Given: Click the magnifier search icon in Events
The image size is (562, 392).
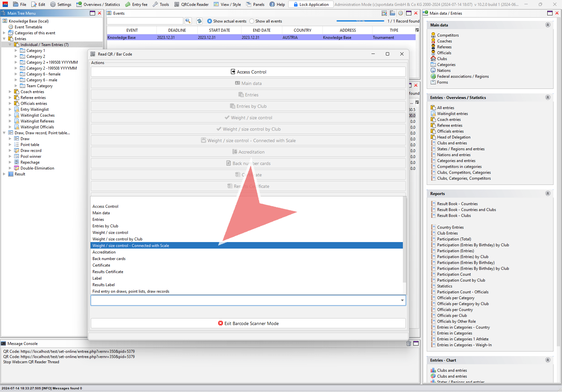Looking at the screenshot, I should pyautogui.click(x=188, y=21).
